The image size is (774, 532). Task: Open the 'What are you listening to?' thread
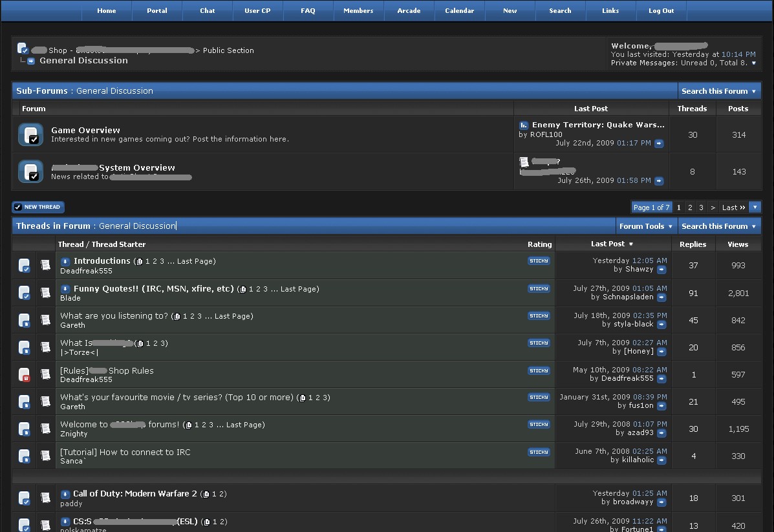(114, 316)
